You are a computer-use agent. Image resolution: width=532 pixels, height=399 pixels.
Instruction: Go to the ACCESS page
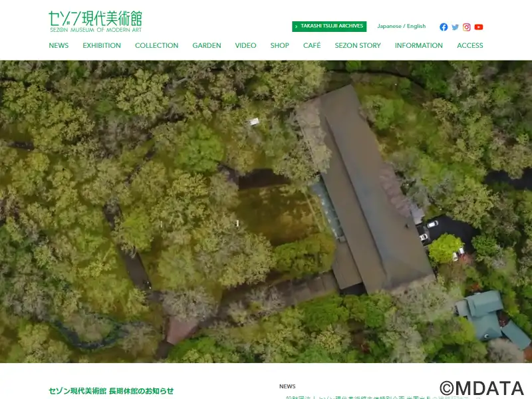pos(470,46)
